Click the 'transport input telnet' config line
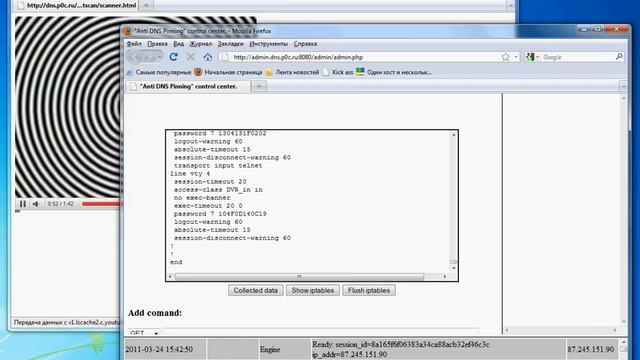 (218, 165)
